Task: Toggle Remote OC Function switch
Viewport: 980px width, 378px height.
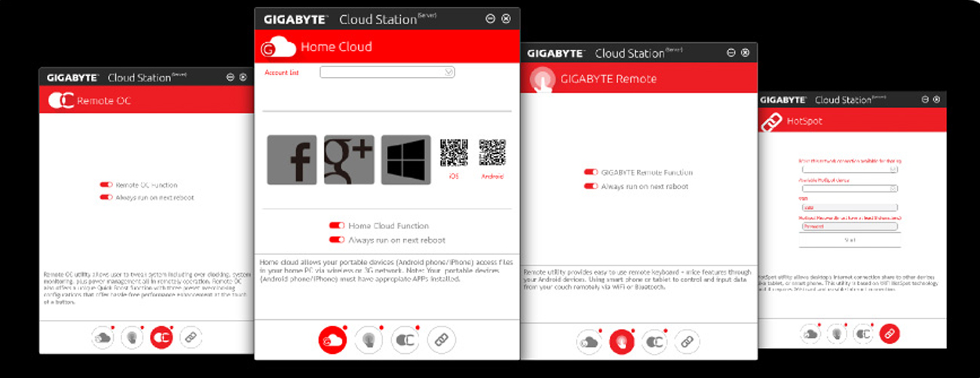Action: tap(106, 185)
